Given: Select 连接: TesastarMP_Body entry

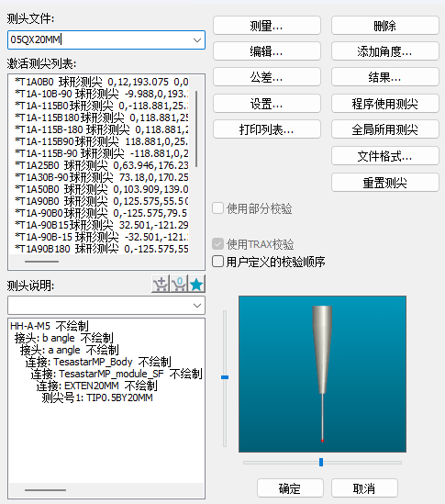Looking at the screenshot, I should point(98,362).
